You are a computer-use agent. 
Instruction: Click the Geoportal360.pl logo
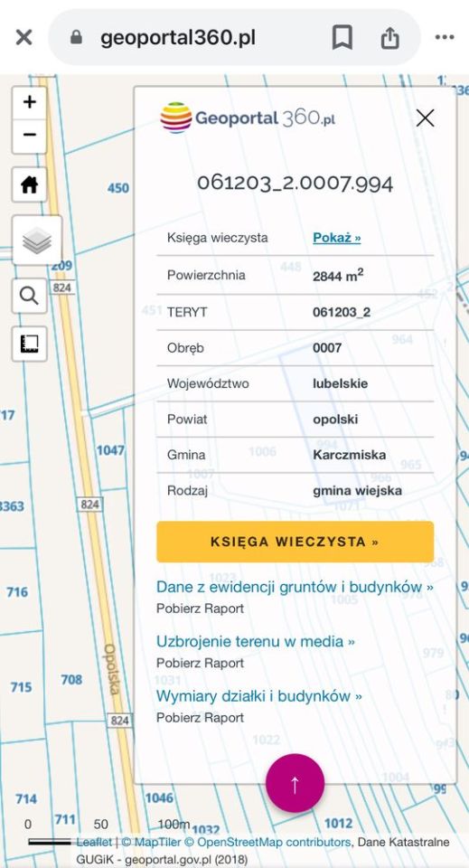coord(248,118)
